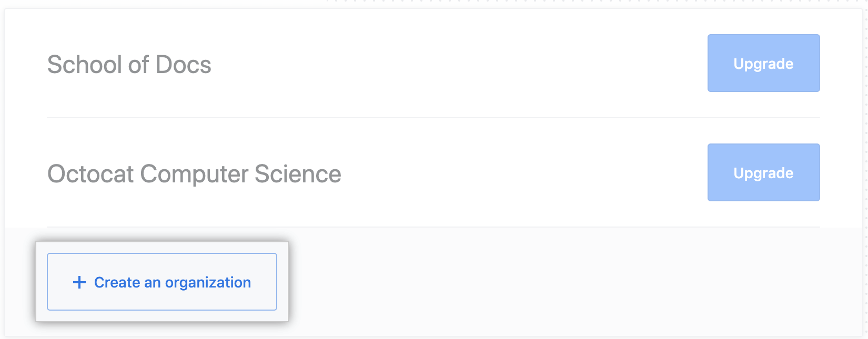868x339 pixels.
Task: Click the Create an organization button
Action: 162,282
